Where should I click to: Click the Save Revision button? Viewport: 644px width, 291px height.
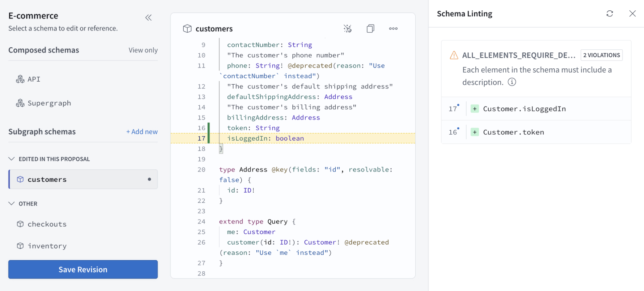tap(82, 270)
